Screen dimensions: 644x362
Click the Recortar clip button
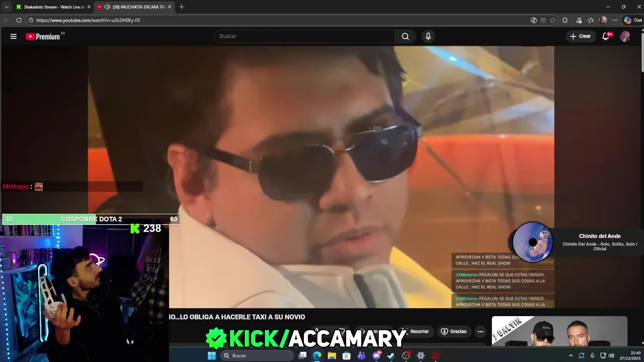pos(416,331)
